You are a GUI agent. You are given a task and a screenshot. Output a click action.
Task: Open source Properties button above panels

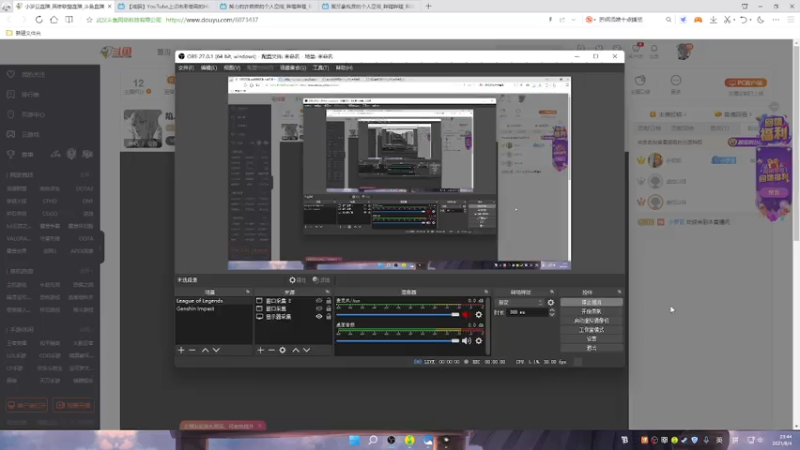click(297, 280)
